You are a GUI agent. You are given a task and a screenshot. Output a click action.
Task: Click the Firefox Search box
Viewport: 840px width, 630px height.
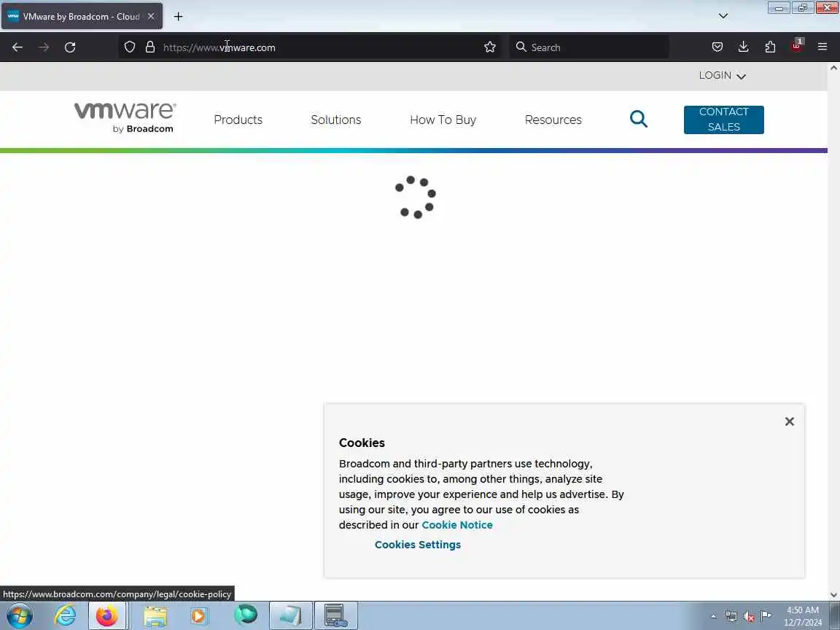point(588,47)
